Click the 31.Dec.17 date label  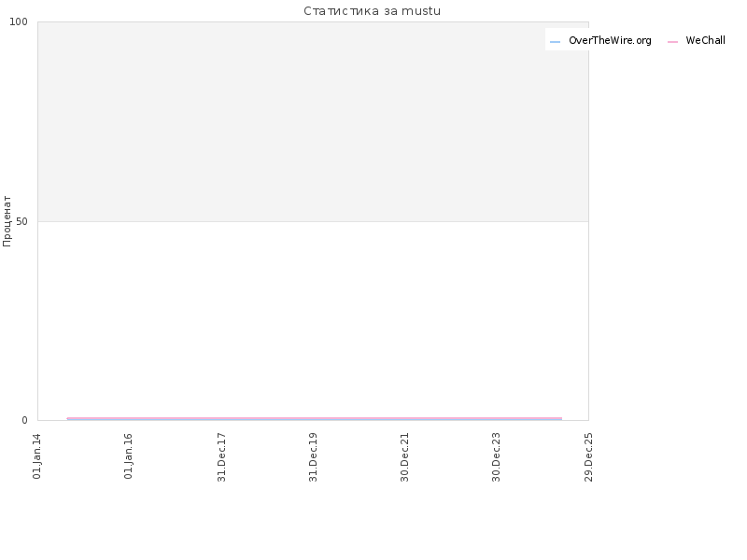tap(221, 457)
